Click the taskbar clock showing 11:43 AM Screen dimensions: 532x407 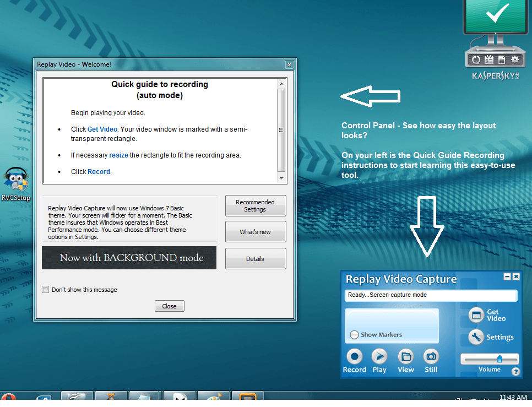tap(513, 397)
